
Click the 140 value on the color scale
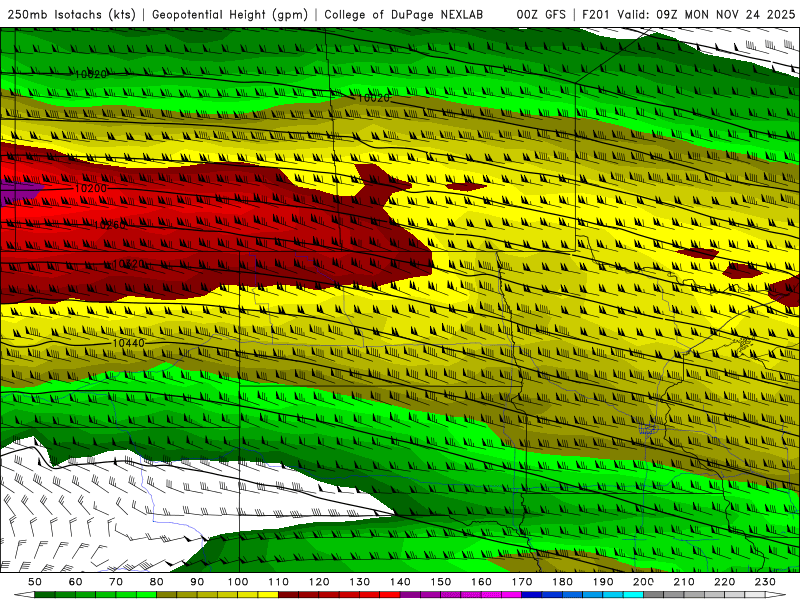[400, 582]
